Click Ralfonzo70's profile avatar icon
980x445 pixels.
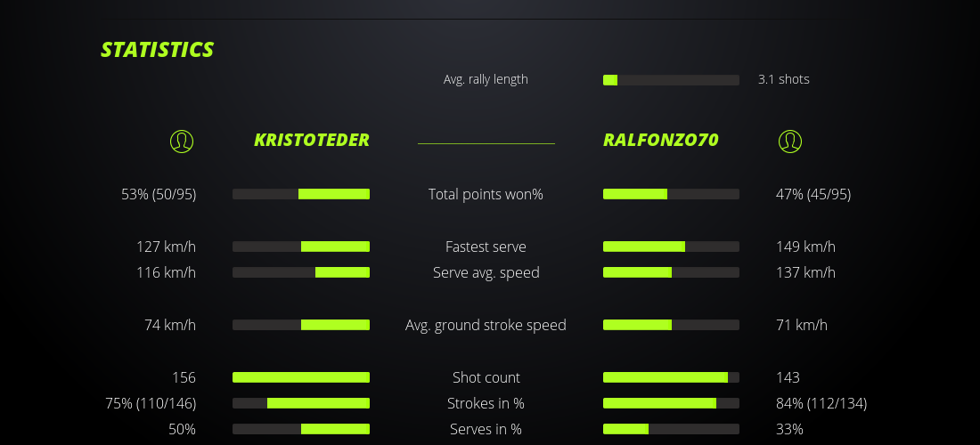tap(790, 141)
